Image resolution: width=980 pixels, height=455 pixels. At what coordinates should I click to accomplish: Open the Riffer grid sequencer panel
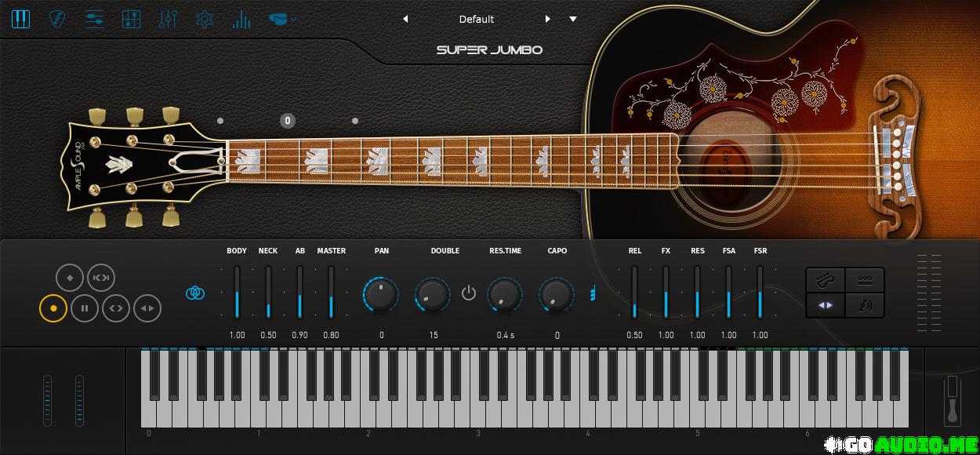tap(131, 19)
